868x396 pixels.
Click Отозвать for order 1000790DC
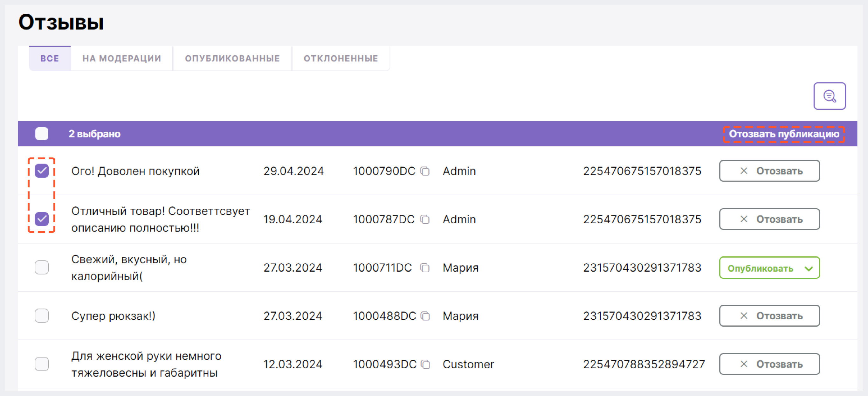(x=769, y=171)
